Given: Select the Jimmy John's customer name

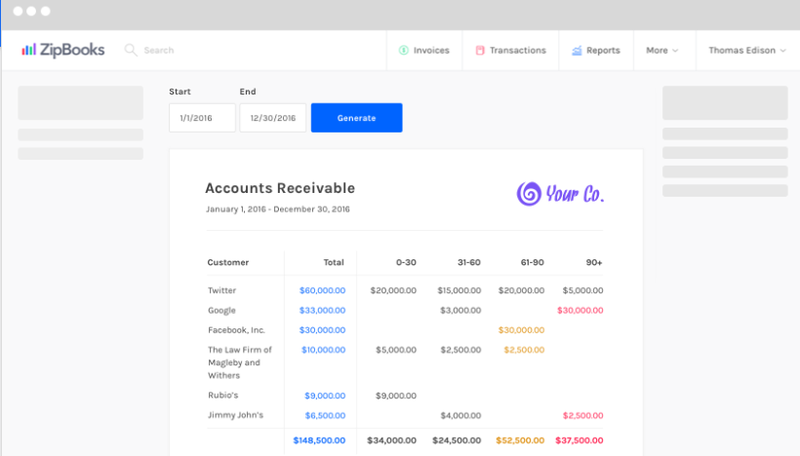Looking at the screenshot, I should tap(235, 415).
